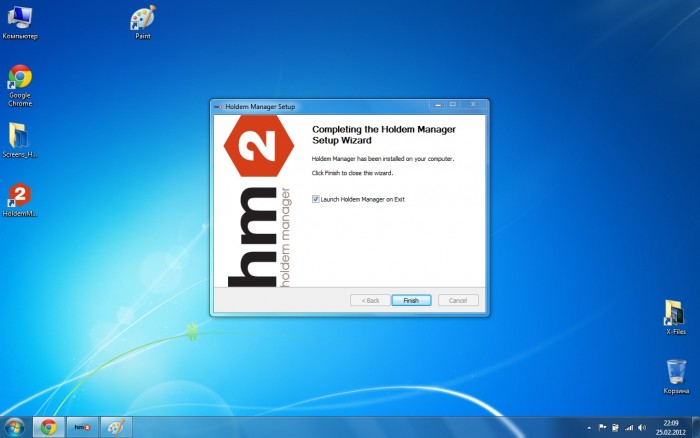Select the Screens_H folder on the desktop
This screenshot has height=438, width=700.
pos(20,140)
